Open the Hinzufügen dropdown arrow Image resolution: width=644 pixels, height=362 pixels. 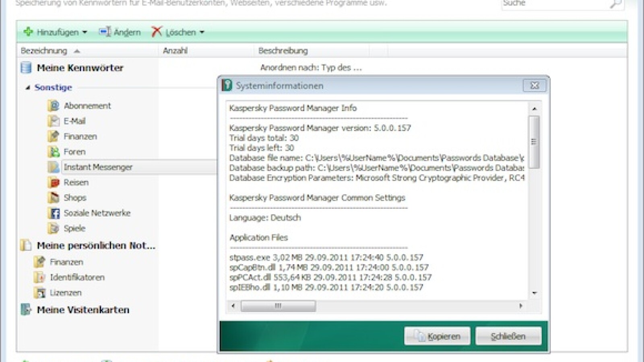click(85, 32)
